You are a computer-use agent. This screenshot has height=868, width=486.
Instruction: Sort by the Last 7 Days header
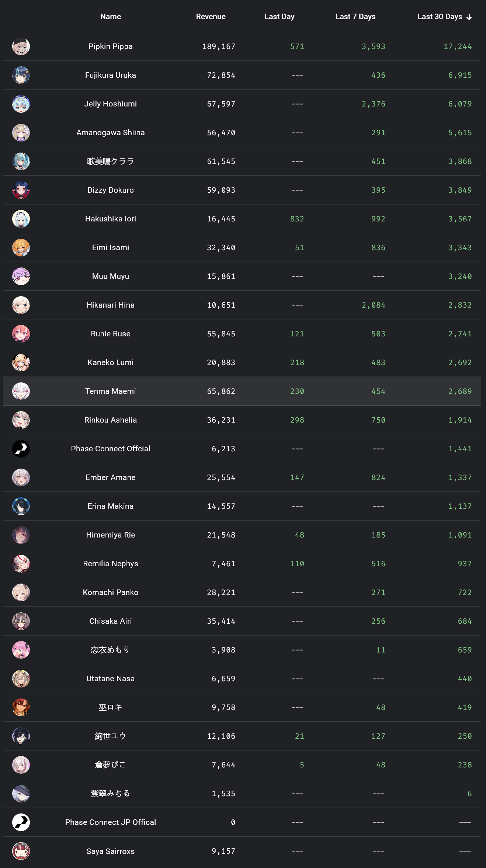coord(355,17)
